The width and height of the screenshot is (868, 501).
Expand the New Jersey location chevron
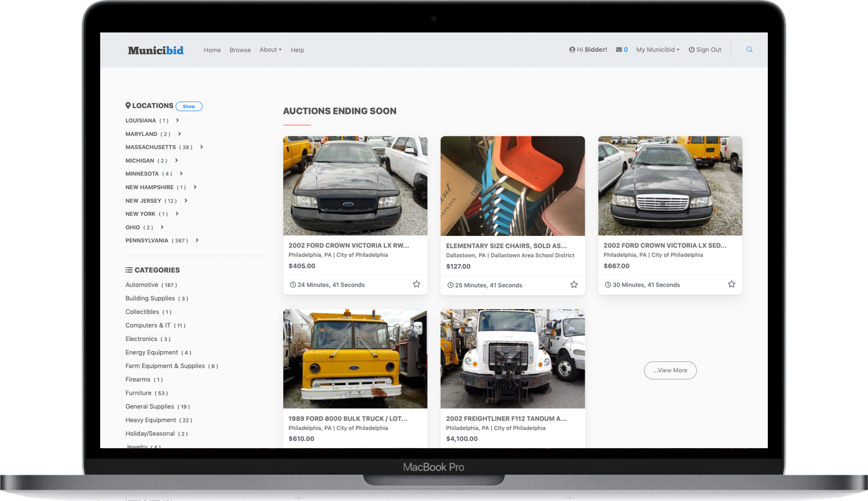click(x=186, y=201)
